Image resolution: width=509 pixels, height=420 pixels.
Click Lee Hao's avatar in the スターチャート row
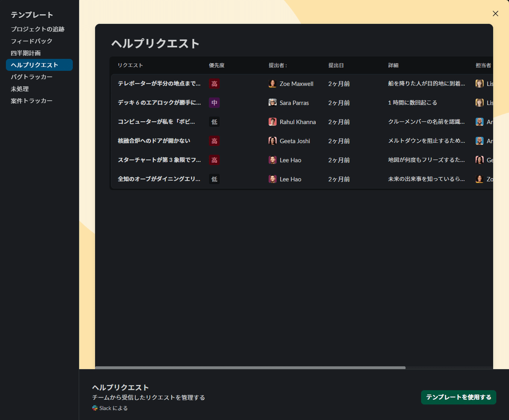click(272, 160)
